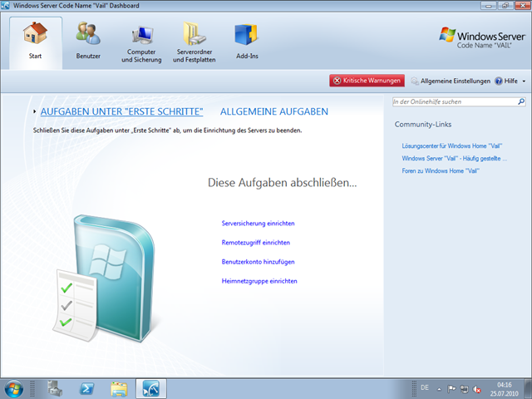Click the task triangle bullet before Aufgaben
The image size is (532, 399).
point(35,111)
